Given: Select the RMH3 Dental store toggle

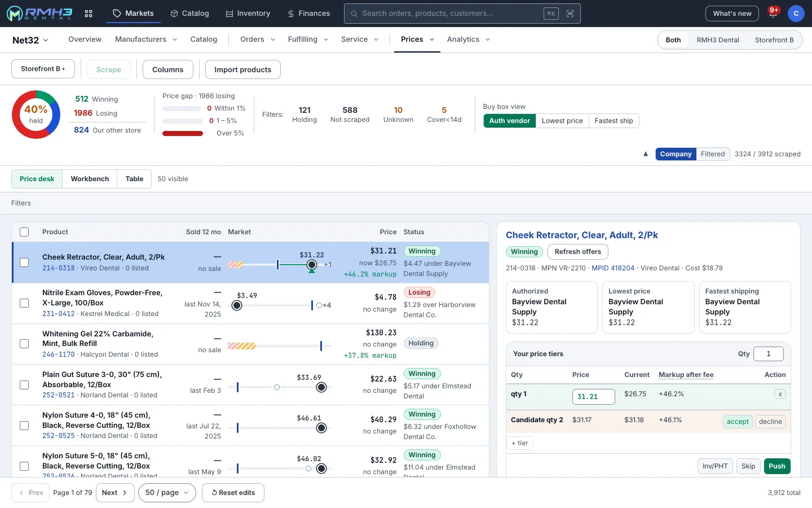Looking at the screenshot, I should pyautogui.click(x=718, y=40).
